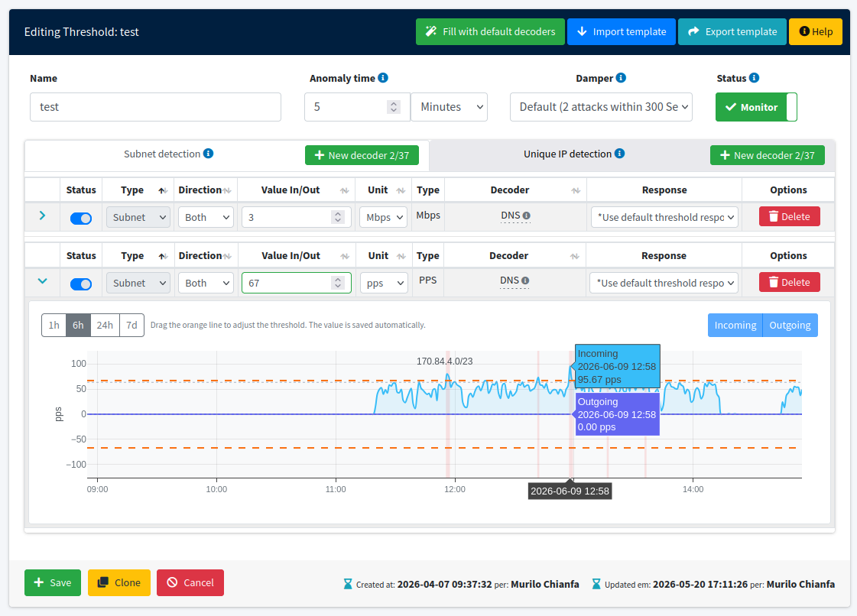Delete the PPS decoder row
The image size is (857, 616).
789,282
